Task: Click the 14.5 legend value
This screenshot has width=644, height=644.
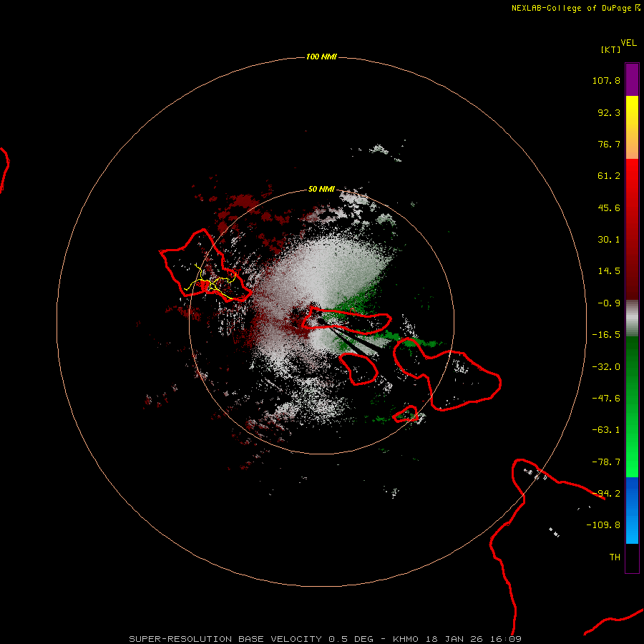Action: point(609,271)
